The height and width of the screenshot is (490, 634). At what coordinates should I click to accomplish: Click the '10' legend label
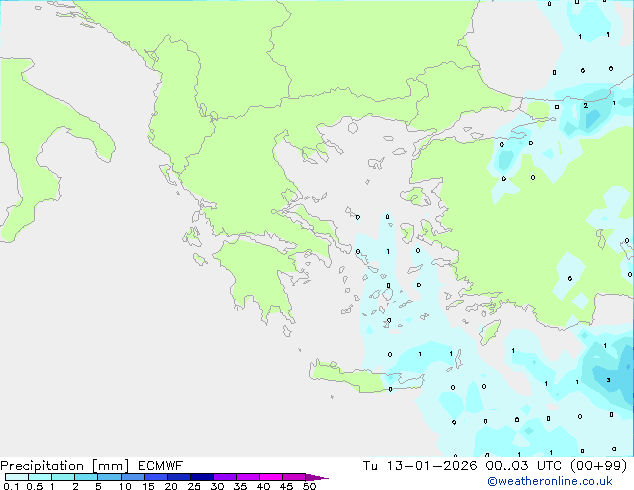tap(125, 486)
